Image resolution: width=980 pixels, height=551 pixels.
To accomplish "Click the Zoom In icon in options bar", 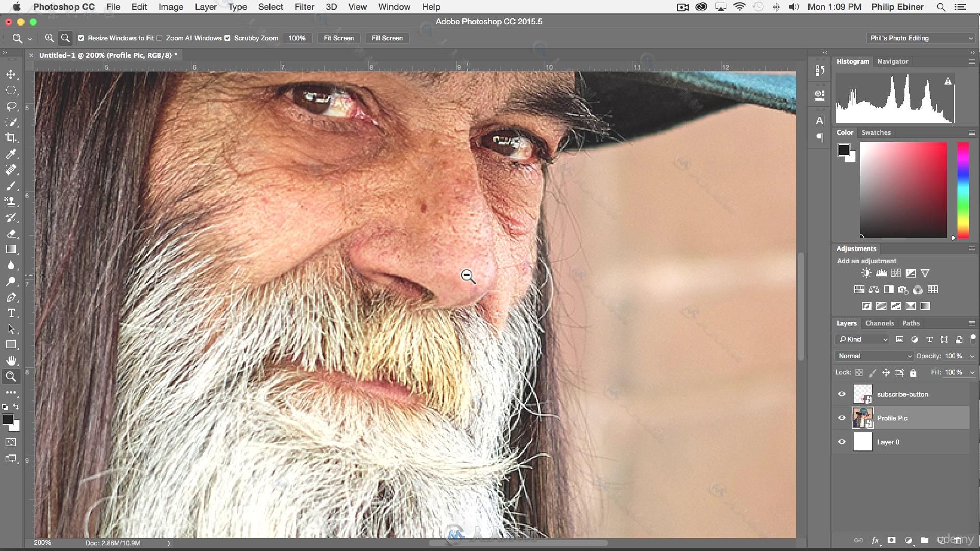I will pos(50,38).
